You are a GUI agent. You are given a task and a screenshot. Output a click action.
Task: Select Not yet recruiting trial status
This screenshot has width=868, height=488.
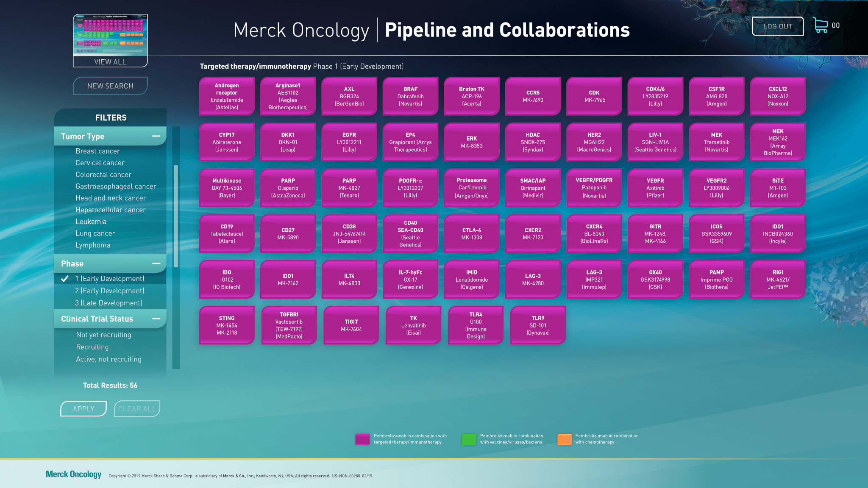tap(104, 335)
